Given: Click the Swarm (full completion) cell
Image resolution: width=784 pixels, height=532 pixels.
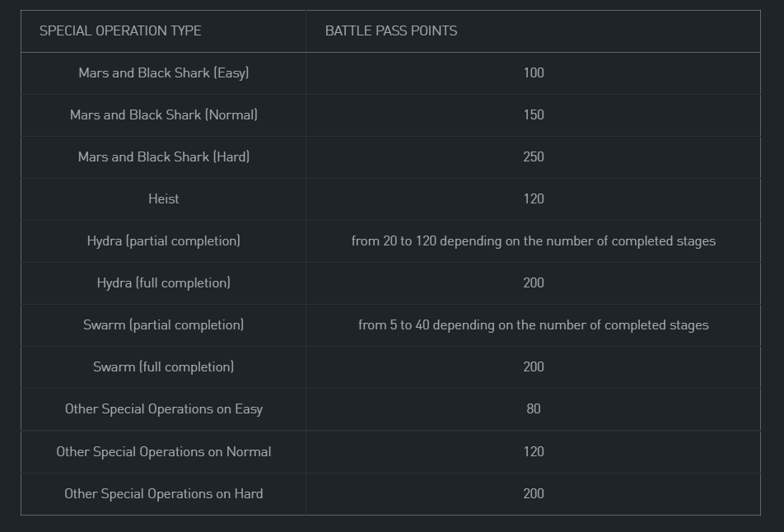Looking at the screenshot, I should click(164, 366).
